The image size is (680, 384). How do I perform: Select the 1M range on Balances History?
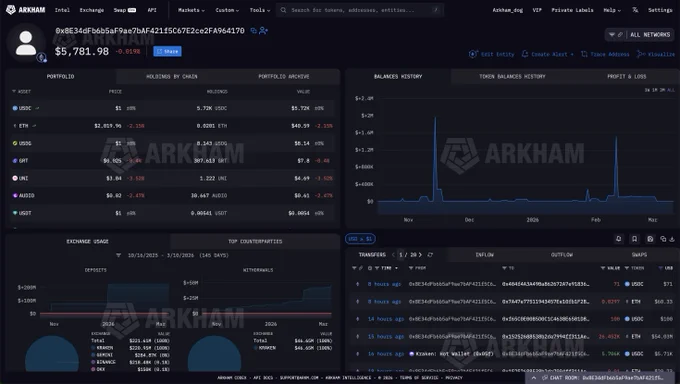point(655,90)
